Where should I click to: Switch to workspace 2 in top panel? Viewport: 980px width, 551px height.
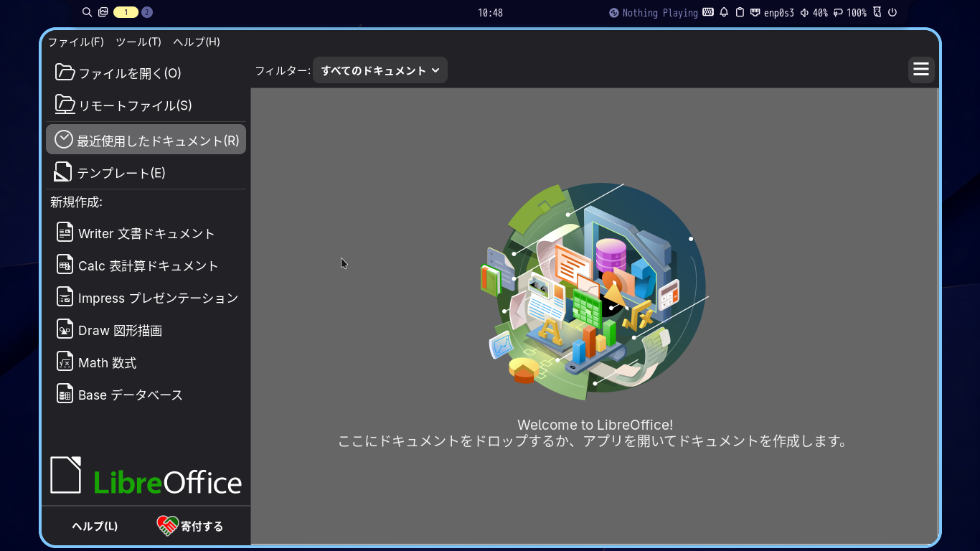(x=147, y=12)
